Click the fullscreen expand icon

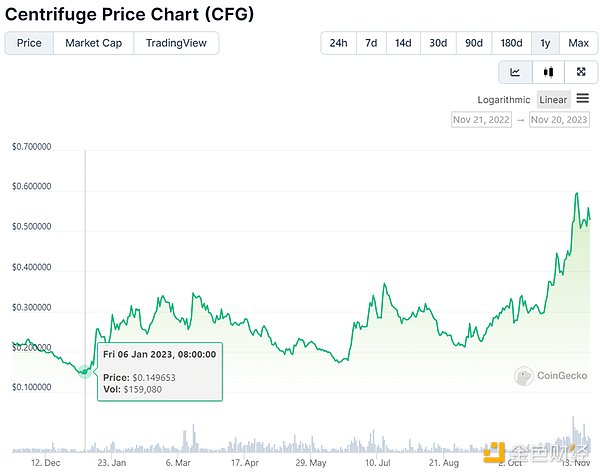580,72
